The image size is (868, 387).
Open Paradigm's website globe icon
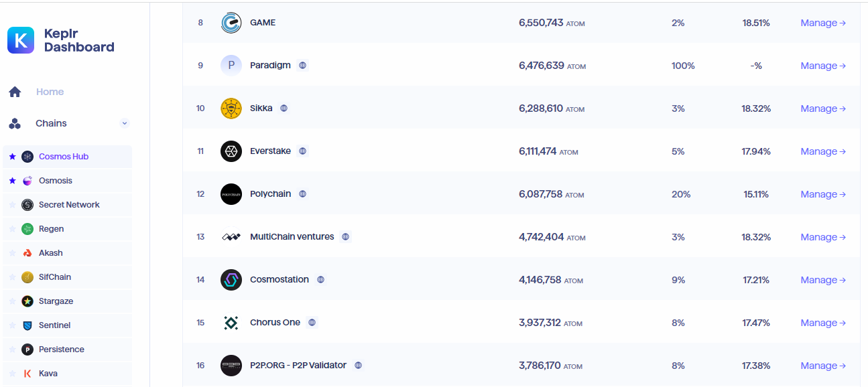coord(303,66)
